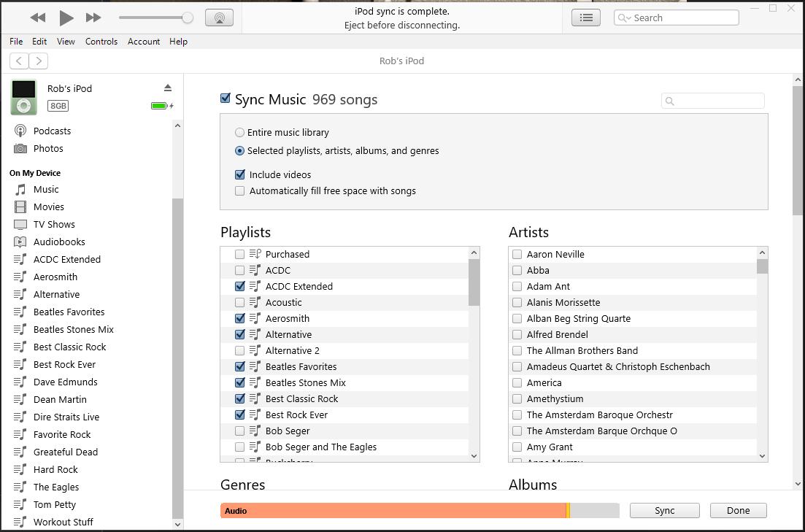Enable Automatically fill free space with songs
805x532 pixels.
240,191
